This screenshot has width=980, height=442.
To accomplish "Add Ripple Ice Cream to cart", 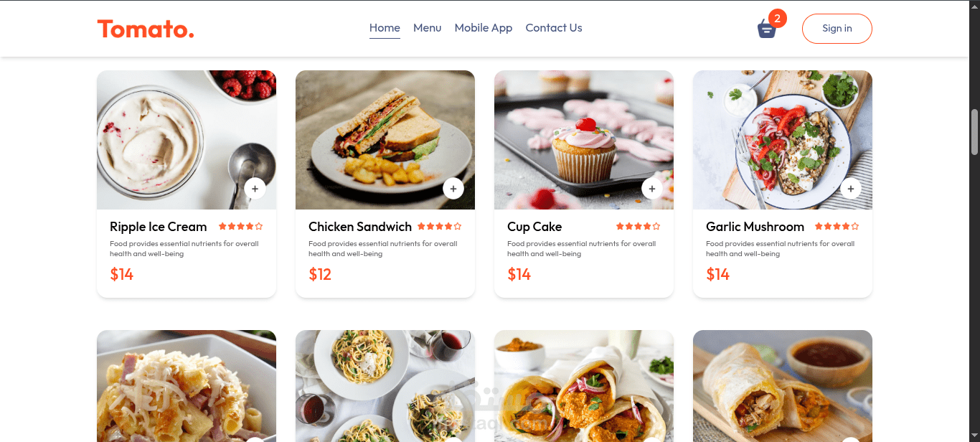I will pos(255,189).
